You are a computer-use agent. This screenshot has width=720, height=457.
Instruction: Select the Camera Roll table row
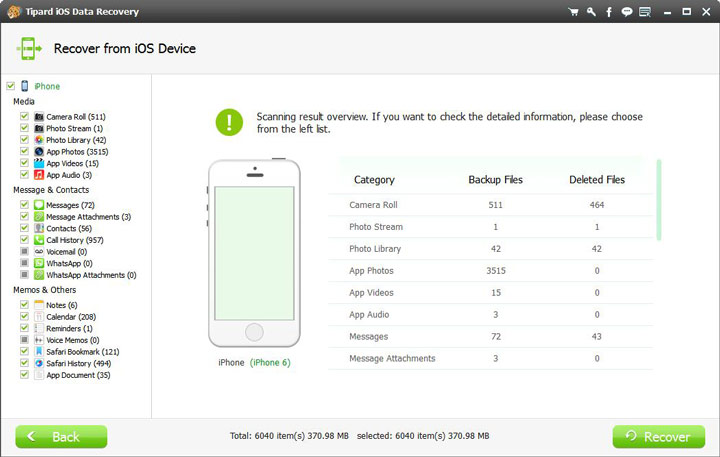coord(490,205)
